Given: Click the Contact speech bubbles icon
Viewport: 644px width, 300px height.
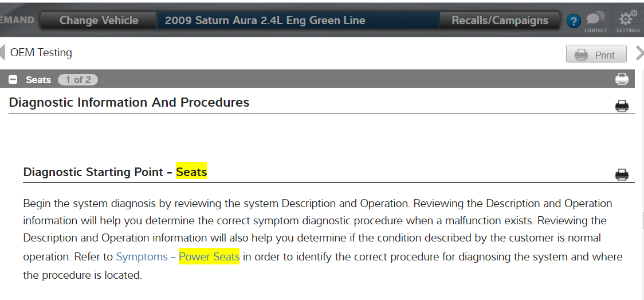Looking at the screenshot, I should pos(595,20).
